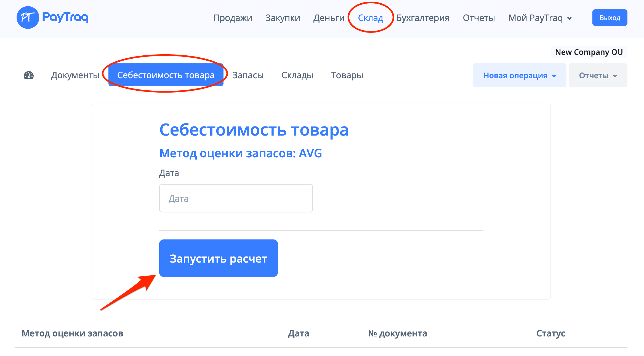This screenshot has height=356, width=644.
Task: Open top navigation Отчеты
Action: pos(479,18)
